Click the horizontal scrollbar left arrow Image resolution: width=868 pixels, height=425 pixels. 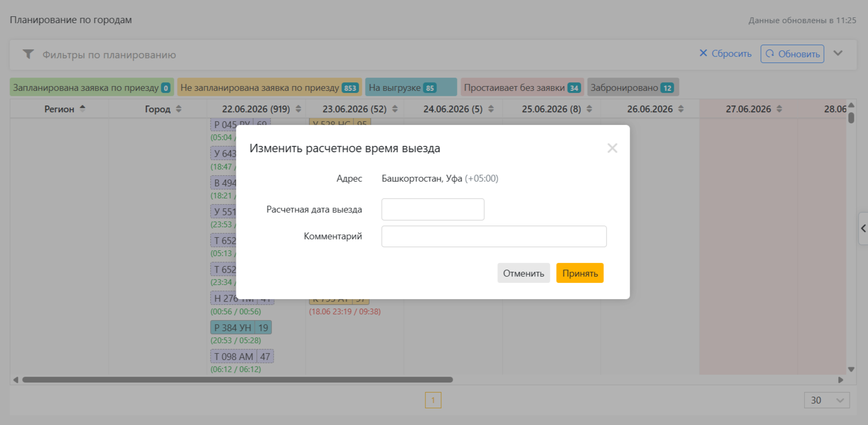click(15, 379)
